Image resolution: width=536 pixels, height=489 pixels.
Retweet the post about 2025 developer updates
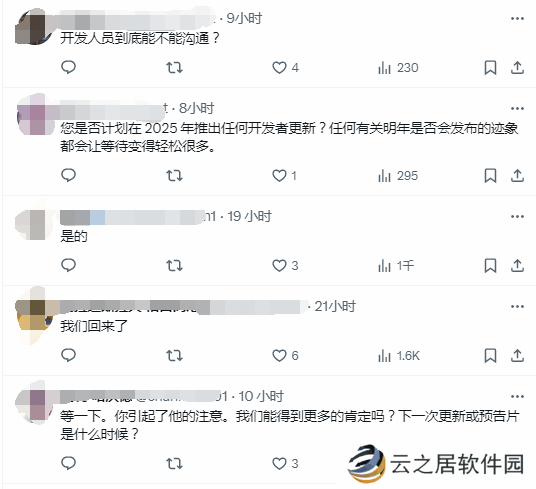click(x=174, y=176)
